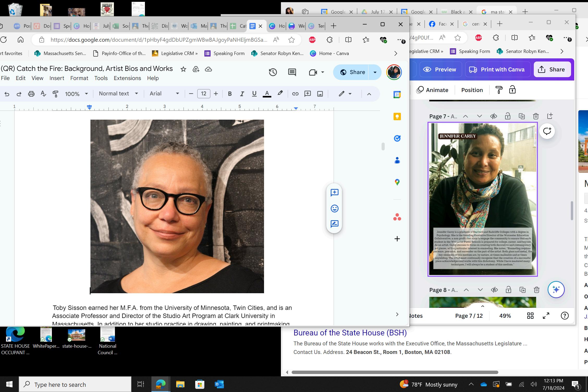The width and height of the screenshot is (588, 392).
Task: Click the add comment floating button
Action: pos(334,193)
